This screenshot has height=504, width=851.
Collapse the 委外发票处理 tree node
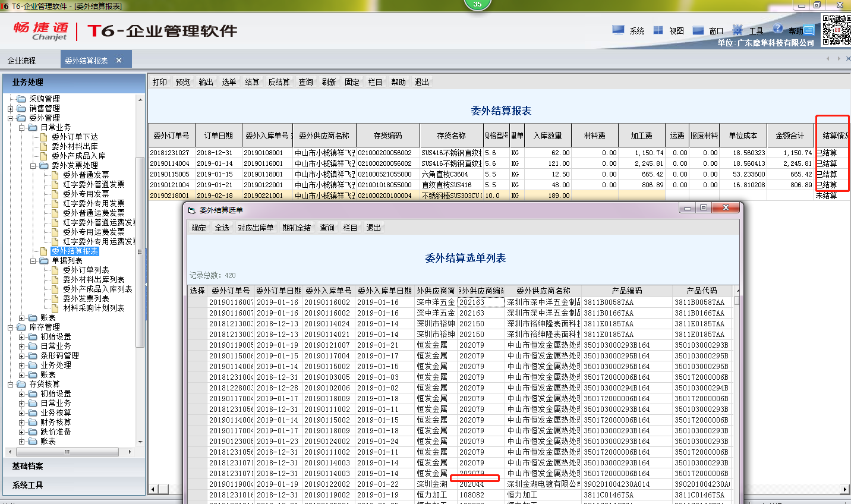33,166
